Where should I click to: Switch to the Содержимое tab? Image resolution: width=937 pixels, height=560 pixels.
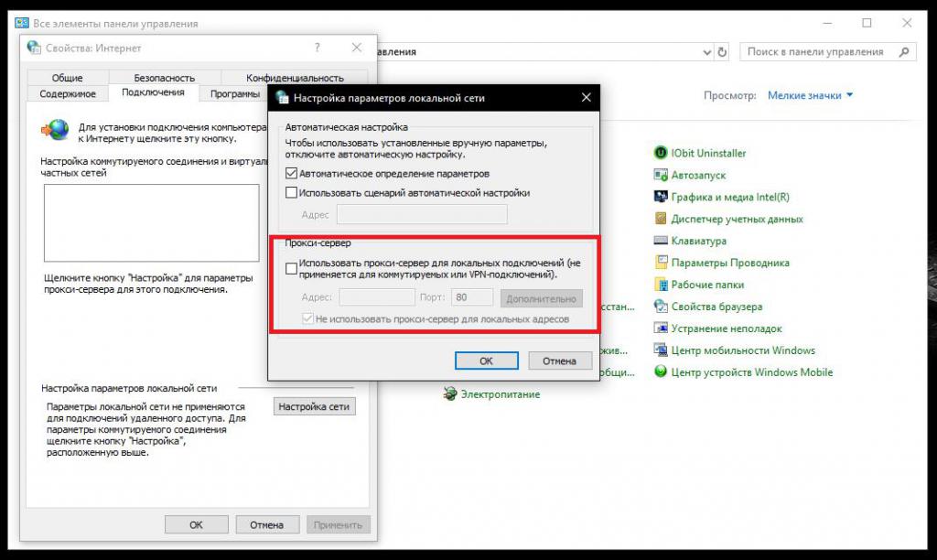click(x=68, y=94)
